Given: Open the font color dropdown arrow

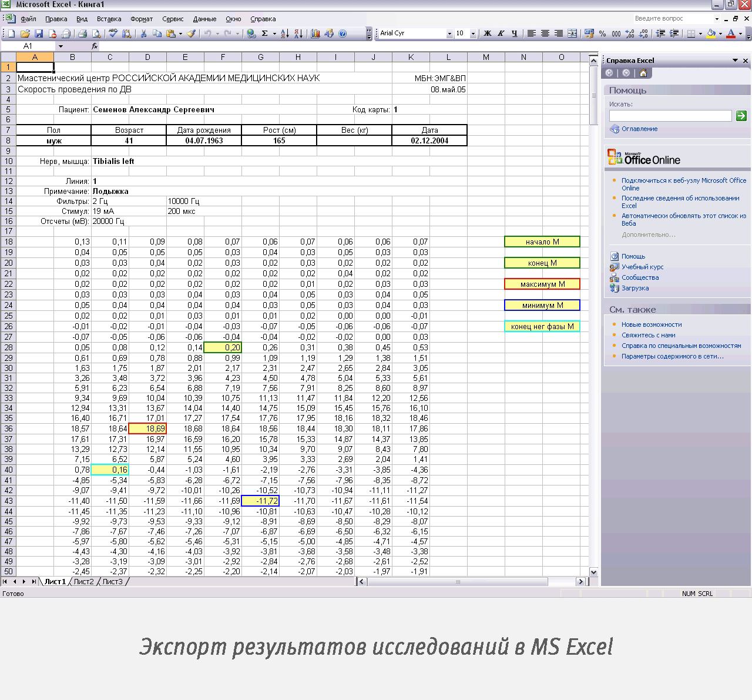Looking at the screenshot, I should pos(740,34).
